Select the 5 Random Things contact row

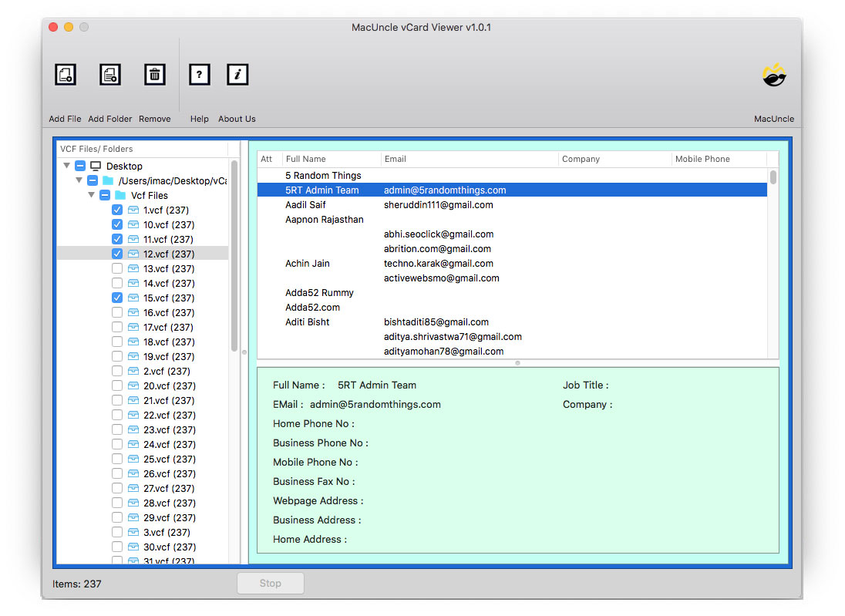512,175
